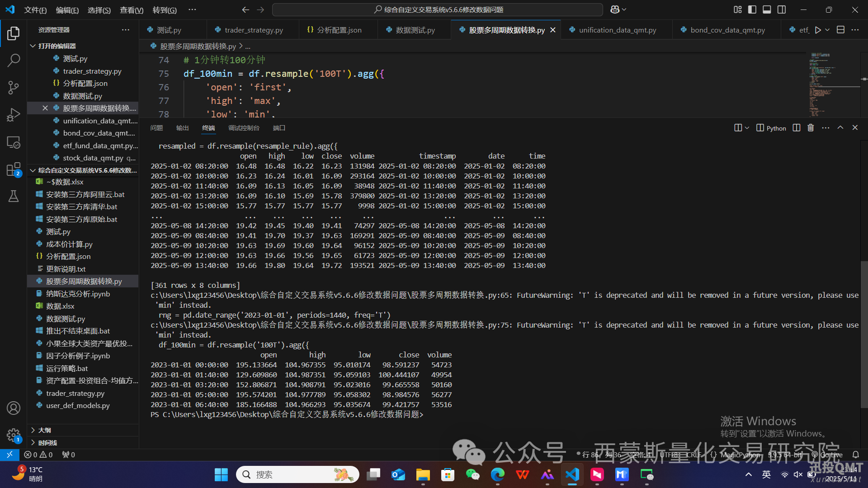This screenshot has width=868, height=488.
Task: Split the terminal panel
Action: tap(797, 128)
